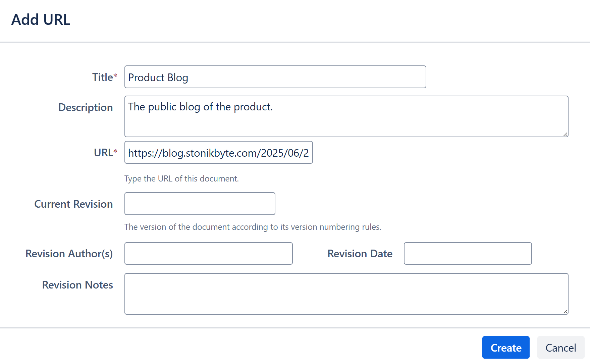Click the URL field label
This screenshot has width=590, height=364.
coord(103,153)
